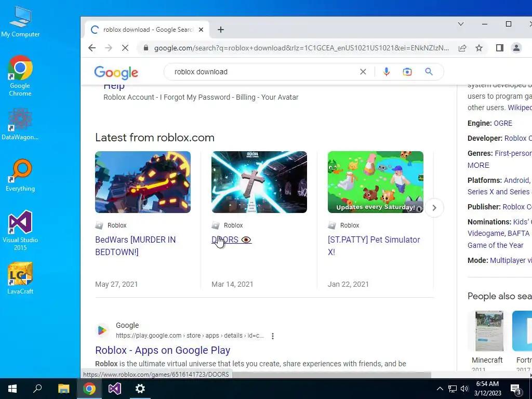532x399 pixels.
Task: Close the roblox download tab
Action: pos(201,30)
